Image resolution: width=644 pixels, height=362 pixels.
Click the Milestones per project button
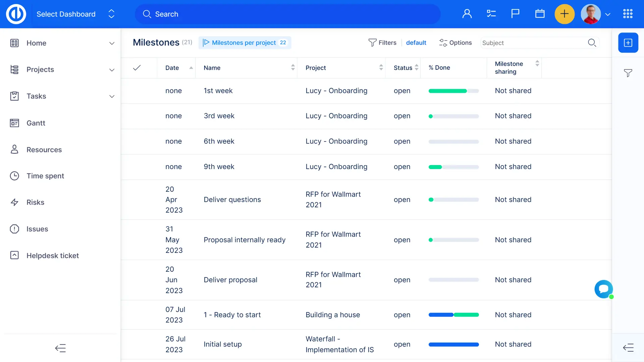245,43
